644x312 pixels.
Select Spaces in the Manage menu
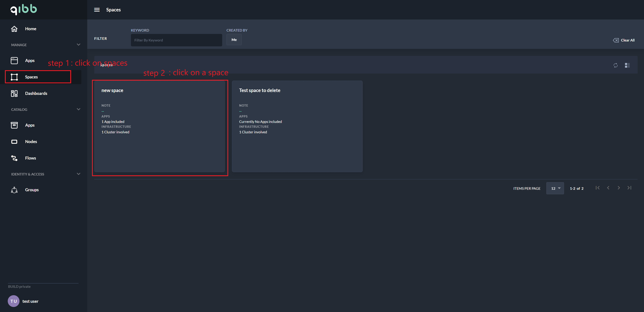tap(31, 77)
